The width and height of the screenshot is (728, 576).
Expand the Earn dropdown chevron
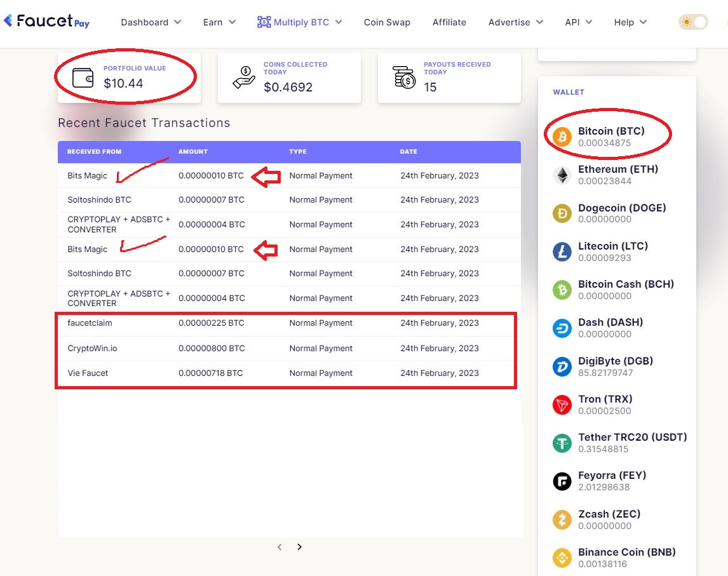click(232, 22)
